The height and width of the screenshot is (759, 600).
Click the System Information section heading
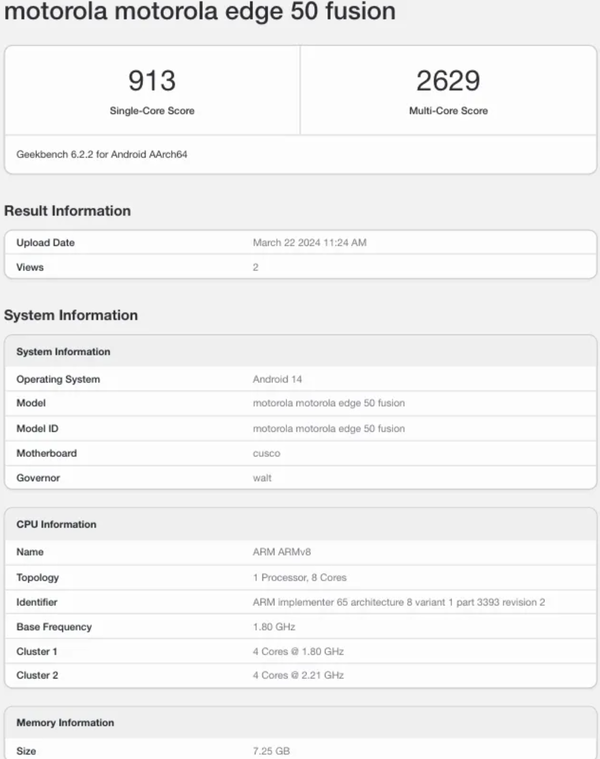click(71, 315)
